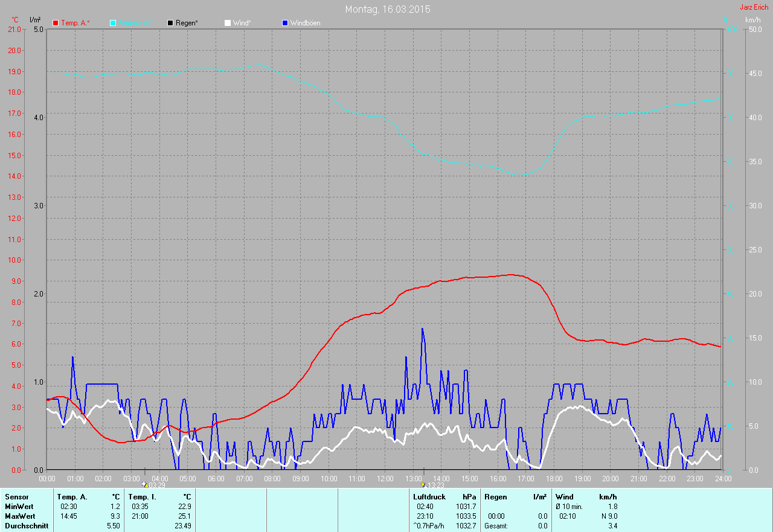
Task: Click the Luftdruck minimum value 1031.7
Action: coord(466,507)
